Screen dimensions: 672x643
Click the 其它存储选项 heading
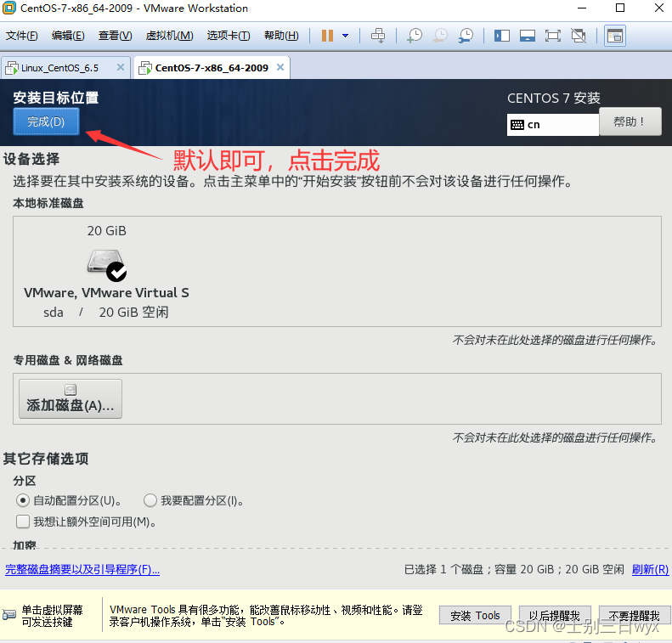46,459
